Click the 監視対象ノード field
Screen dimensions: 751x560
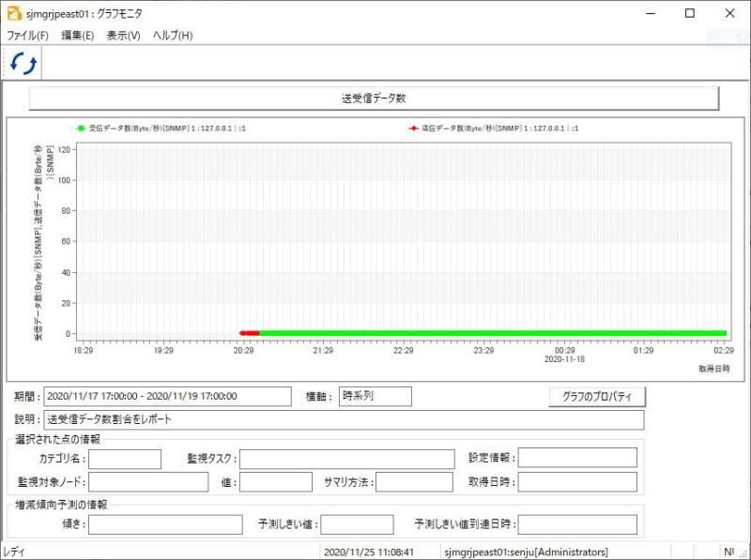(148, 482)
